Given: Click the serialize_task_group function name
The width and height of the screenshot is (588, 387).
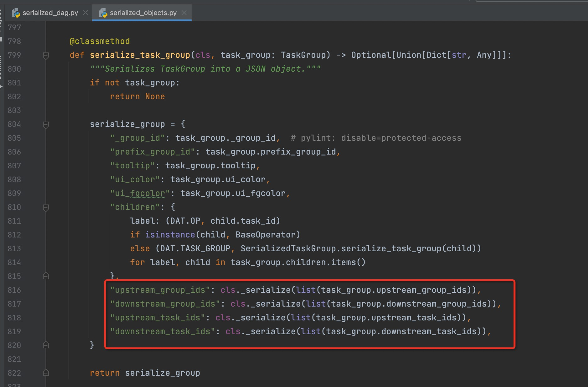Looking at the screenshot, I should [x=140, y=55].
